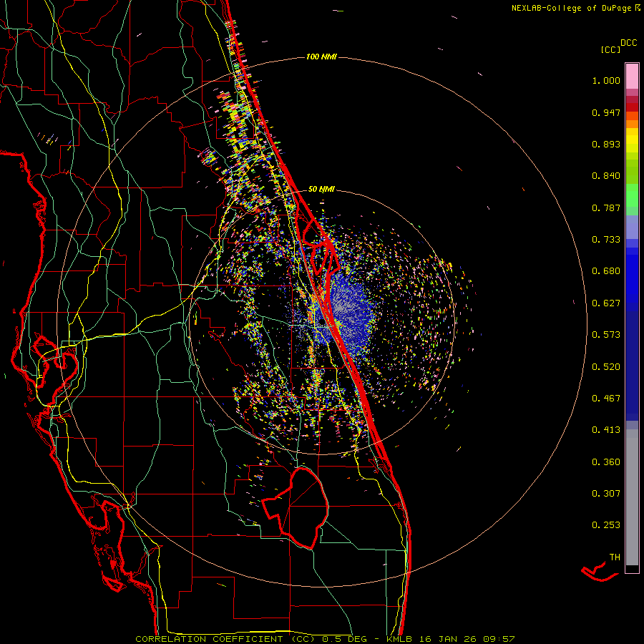Screen dimensions: 644x644
Task: Select the 1.000 value on the scale
Action: pos(605,81)
